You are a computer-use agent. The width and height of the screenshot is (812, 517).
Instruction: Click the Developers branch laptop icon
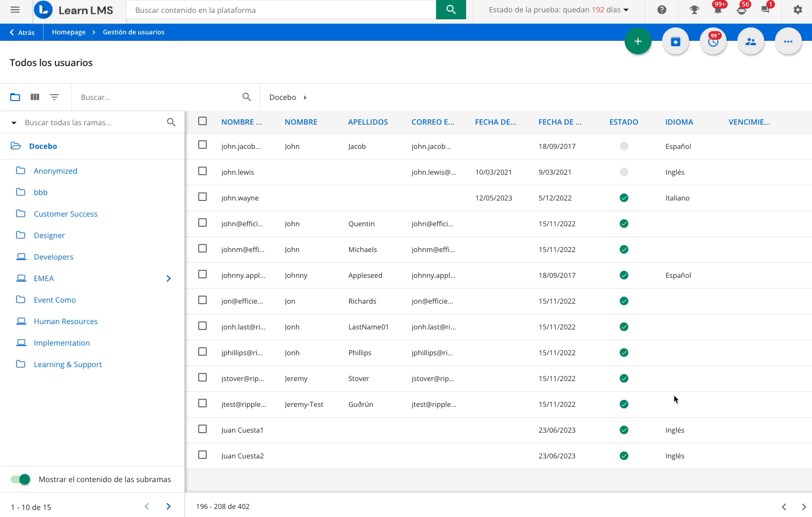pyautogui.click(x=21, y=257)
